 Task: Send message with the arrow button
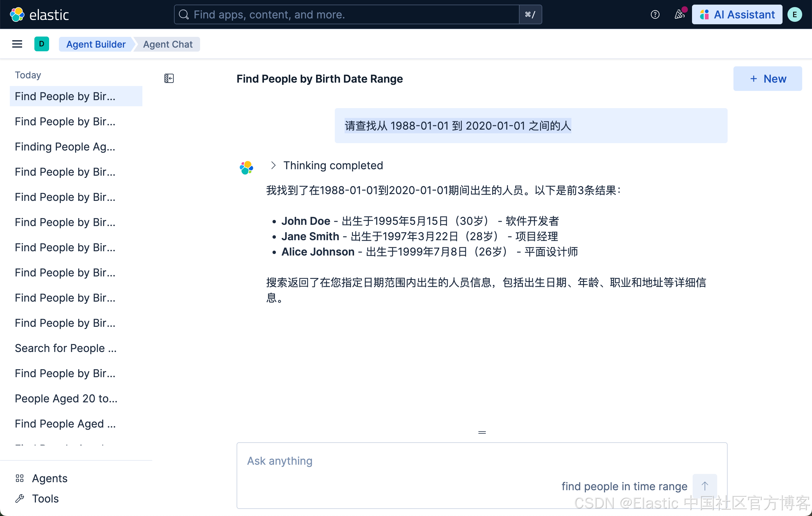pyautogui.click(x=705, y=486)
